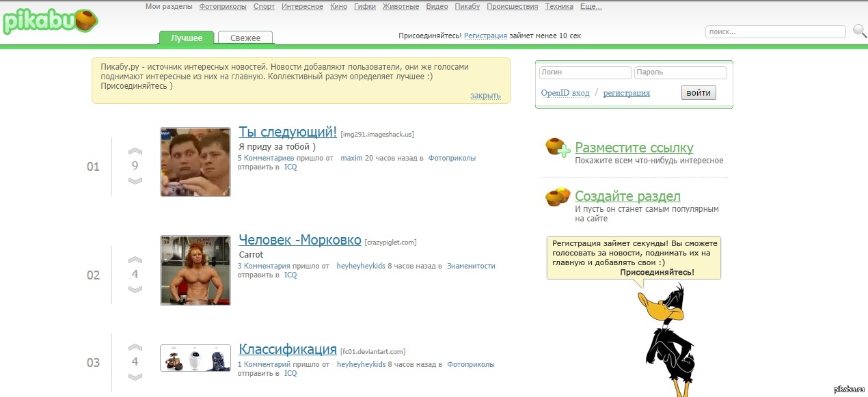
Task: Click source label [crazypiglet.com]
Action: [390, 243]
